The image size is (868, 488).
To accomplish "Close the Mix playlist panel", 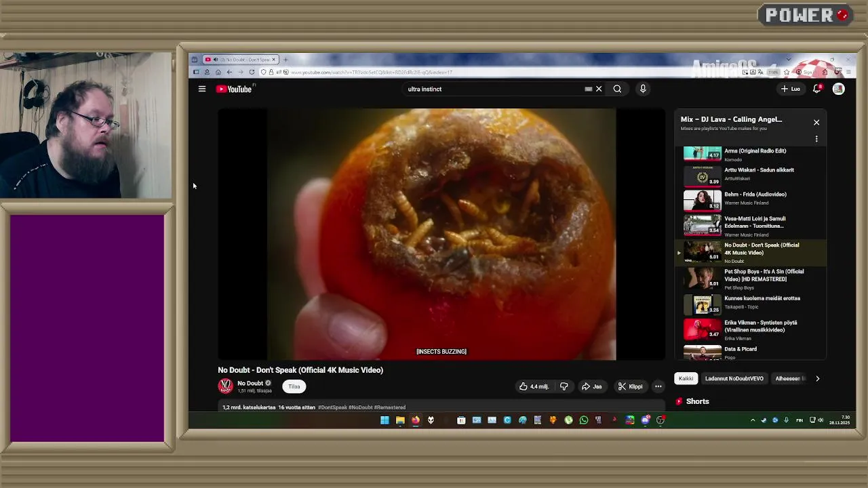I will pyautogui.click(x=816, y=123).
